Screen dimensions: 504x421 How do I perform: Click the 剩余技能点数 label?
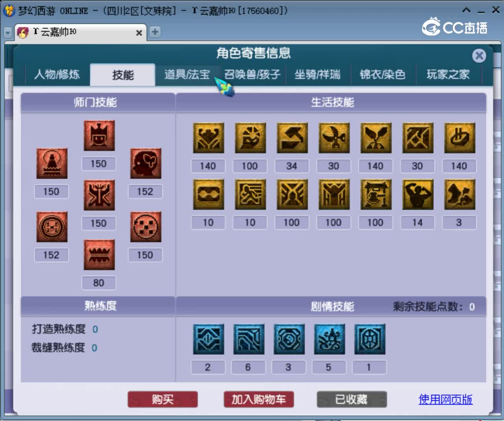point(428,307)
